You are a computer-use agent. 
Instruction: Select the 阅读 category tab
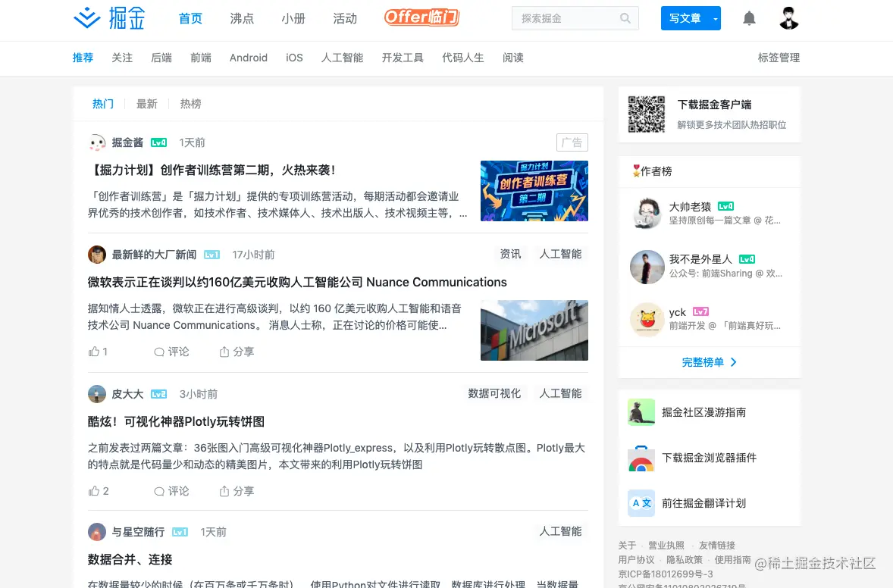(x=513, y=58)
